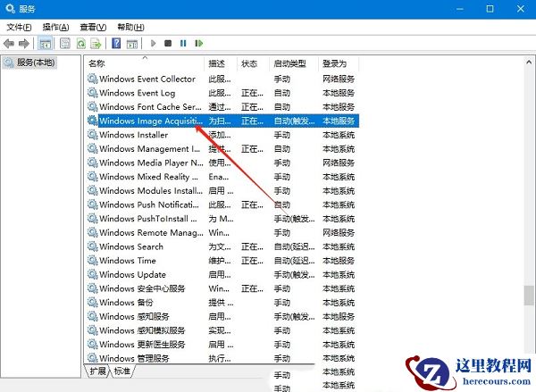Select Windows Push Notifications service

(222, 204)
